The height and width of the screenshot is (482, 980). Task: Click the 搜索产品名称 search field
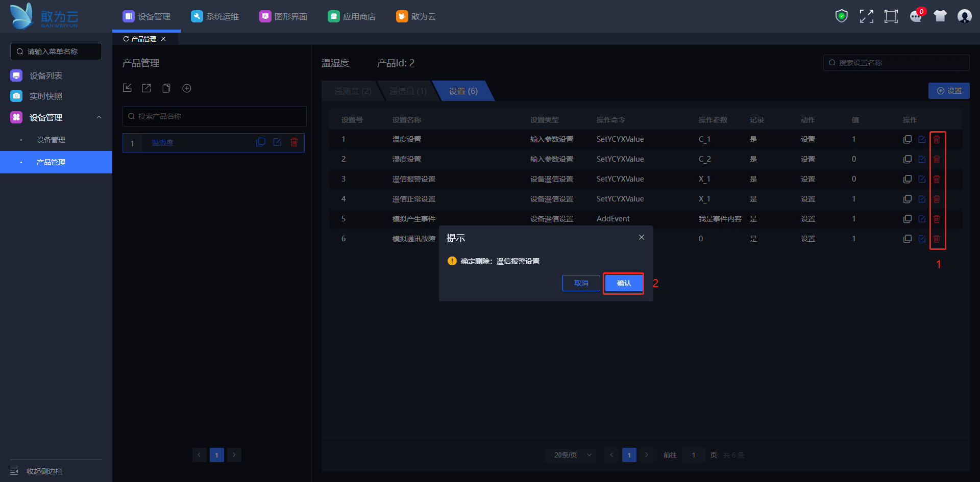coord(214,116)
